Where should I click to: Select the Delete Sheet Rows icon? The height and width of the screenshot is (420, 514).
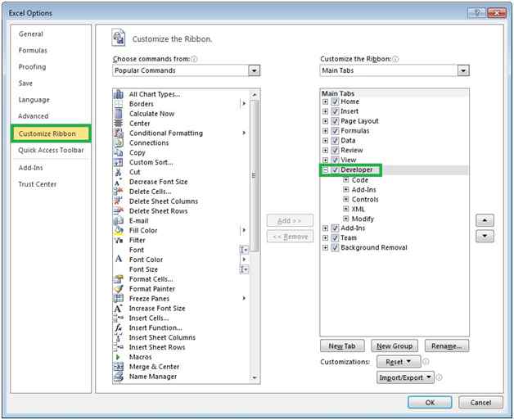pyautogui.click(x=119, y=211)
